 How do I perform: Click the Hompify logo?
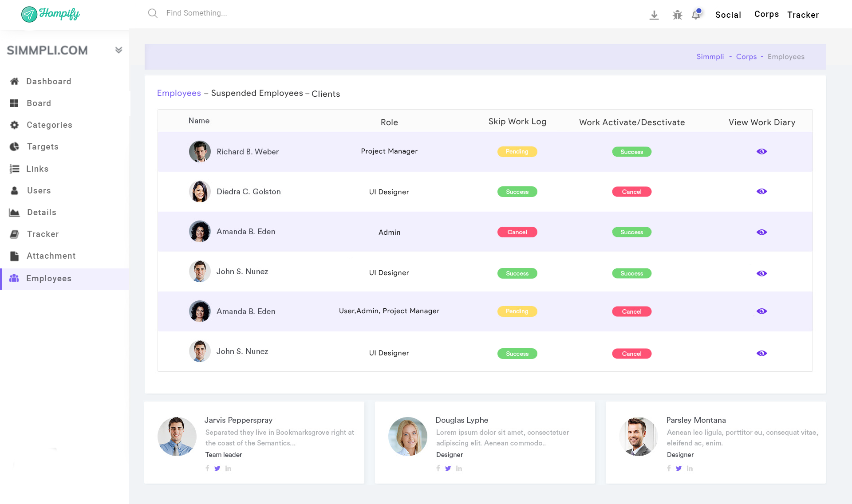[51, 14]
